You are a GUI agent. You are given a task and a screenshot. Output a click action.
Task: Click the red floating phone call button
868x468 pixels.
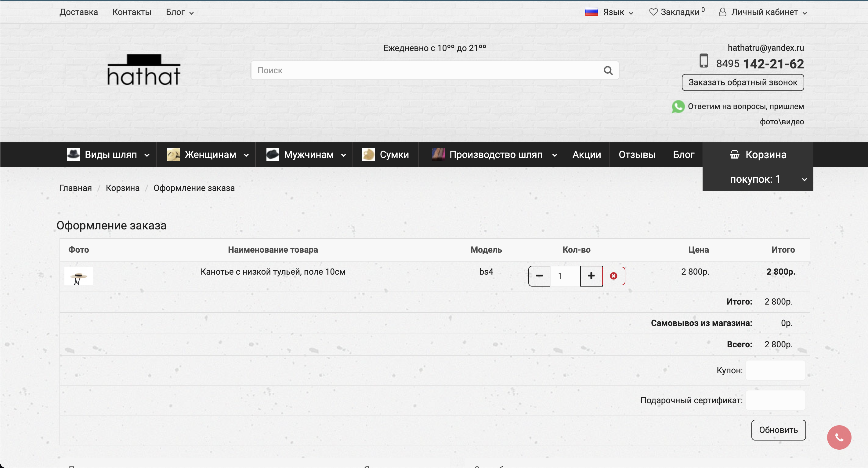pos(839,437)
